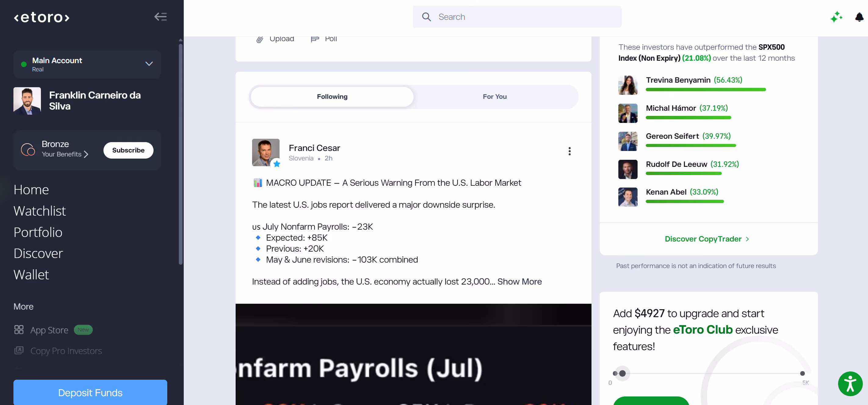Open Franci Cesar's profile name

point(314,148)
